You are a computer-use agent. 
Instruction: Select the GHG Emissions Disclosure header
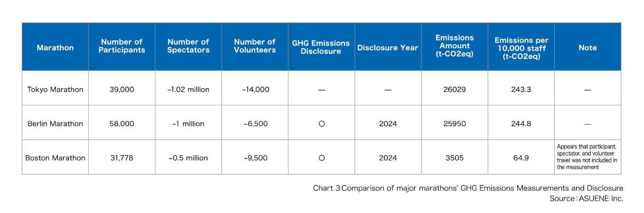pos(321,47)
